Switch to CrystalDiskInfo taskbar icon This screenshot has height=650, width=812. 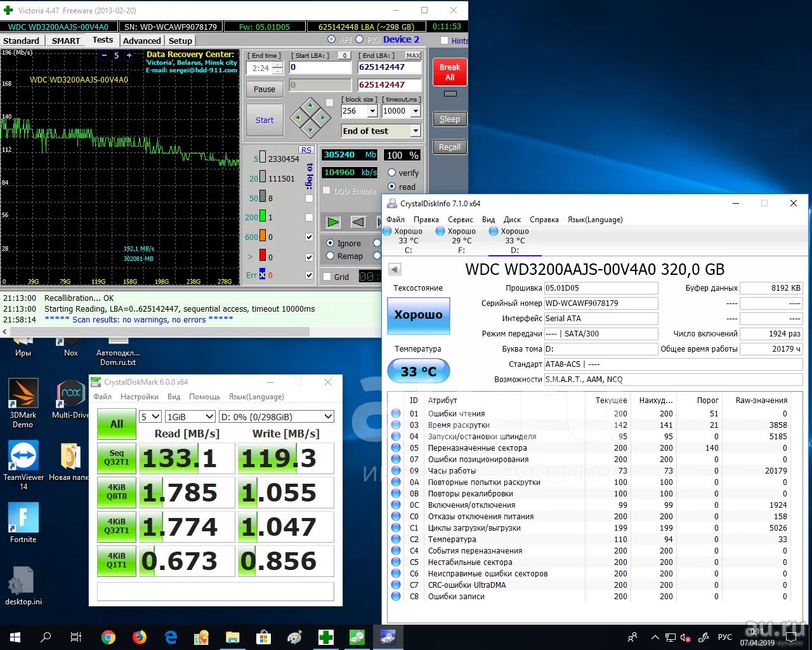(x=388, y=637)
